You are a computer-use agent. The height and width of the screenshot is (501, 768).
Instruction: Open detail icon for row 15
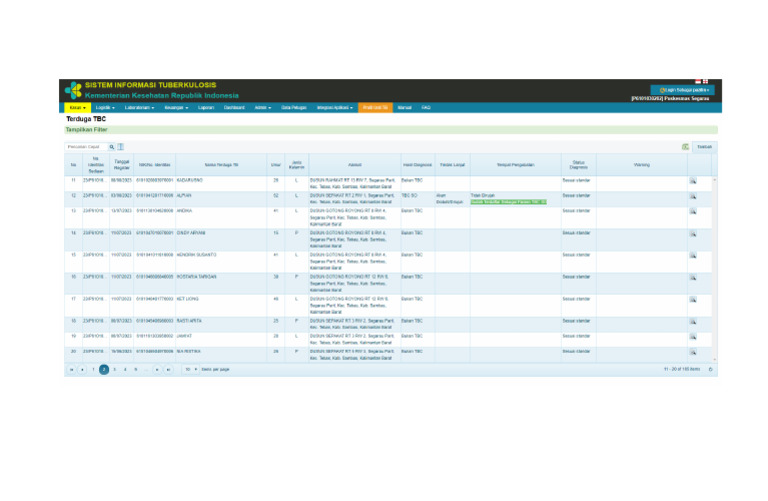pos(693,256)
